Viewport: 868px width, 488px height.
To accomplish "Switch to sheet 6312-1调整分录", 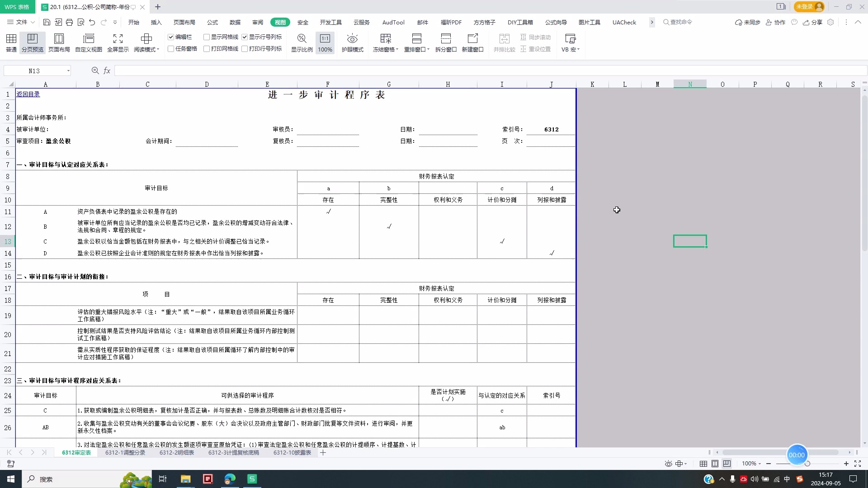I will pos(125,452).
